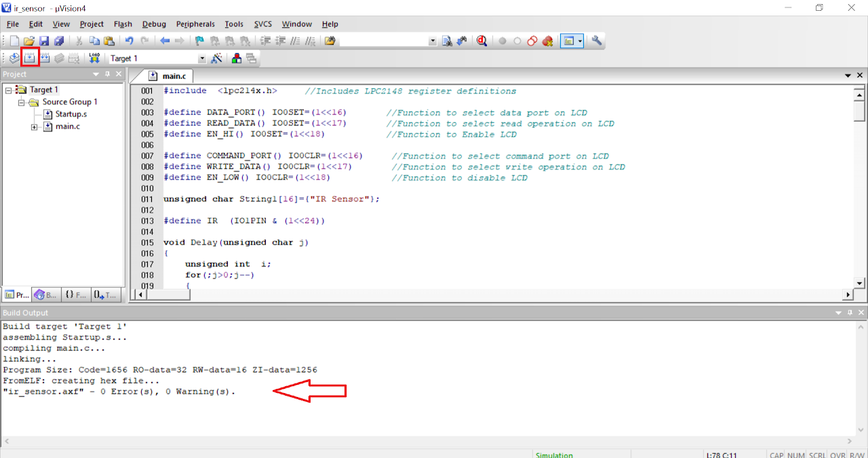
Task: Open Configuration via the wrench icon
Action: click(x=597, y=41)
